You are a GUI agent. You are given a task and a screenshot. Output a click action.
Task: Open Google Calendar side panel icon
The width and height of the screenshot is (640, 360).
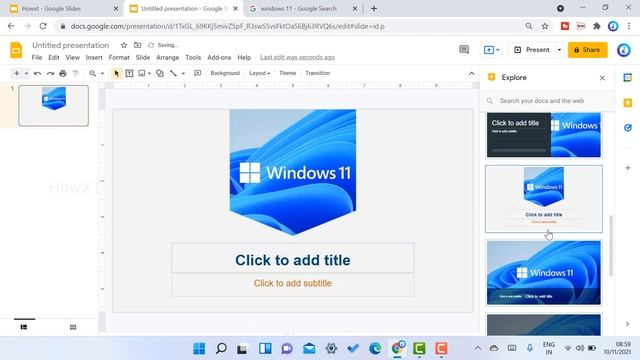coord(628,78)
